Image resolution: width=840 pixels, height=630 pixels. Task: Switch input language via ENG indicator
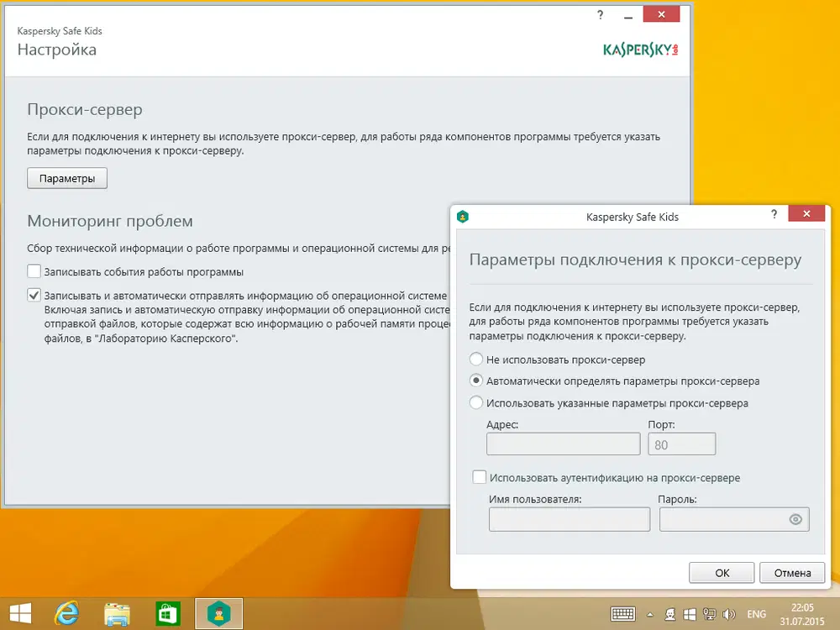[x=757, y=615]
